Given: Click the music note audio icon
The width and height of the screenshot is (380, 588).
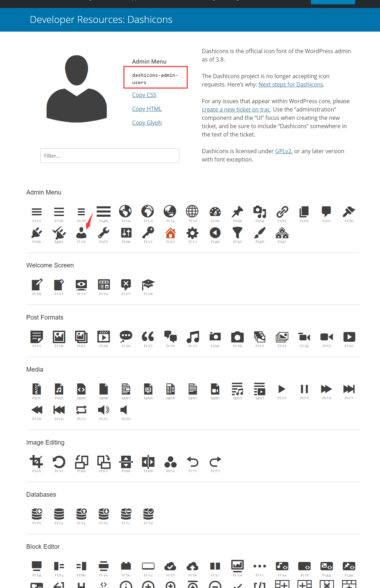Looking at the screenshot, I should (x=193, y=337).
